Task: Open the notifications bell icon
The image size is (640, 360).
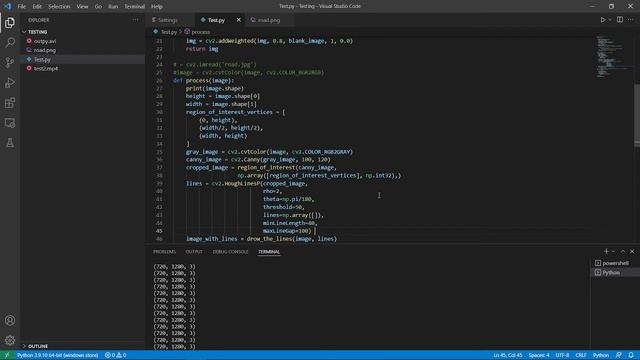Action: 631,355
